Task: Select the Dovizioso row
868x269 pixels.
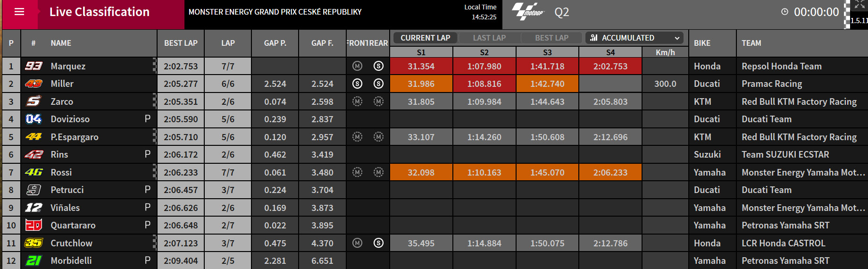Action: click(x=434, y=119)
